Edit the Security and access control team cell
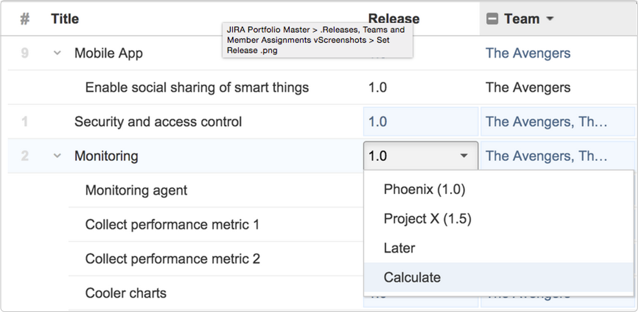This screenshot has height=312, width=644. pos(558,122)
